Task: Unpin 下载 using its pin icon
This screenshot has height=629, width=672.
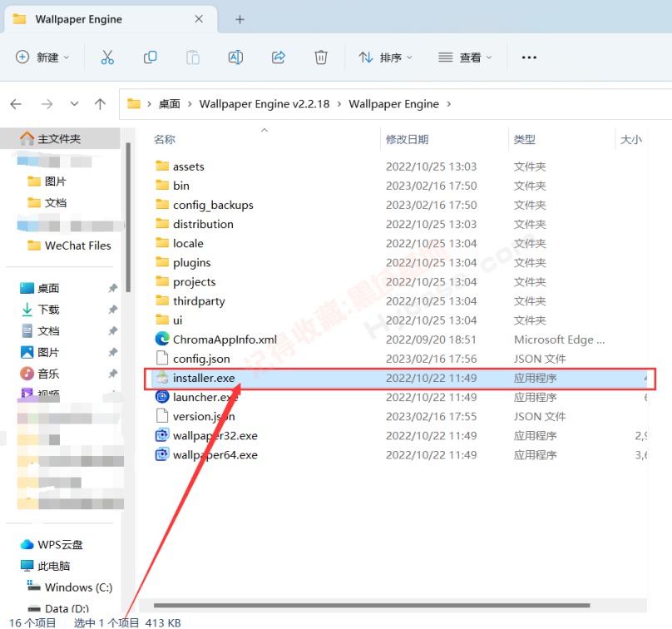Action: point(113,310)
